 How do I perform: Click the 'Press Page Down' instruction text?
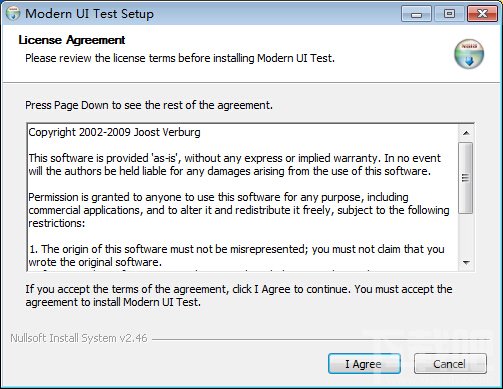(149, 105)
